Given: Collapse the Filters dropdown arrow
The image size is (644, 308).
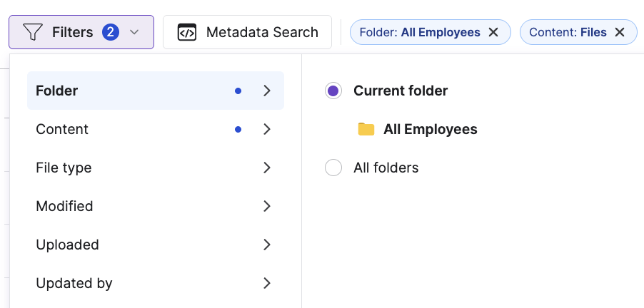Looking at the screenshot, I should click(134, 32).
